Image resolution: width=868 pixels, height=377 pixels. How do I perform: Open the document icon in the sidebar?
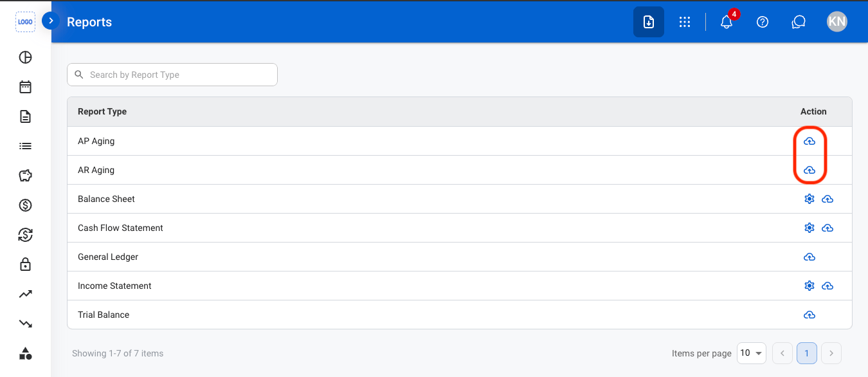25,116
